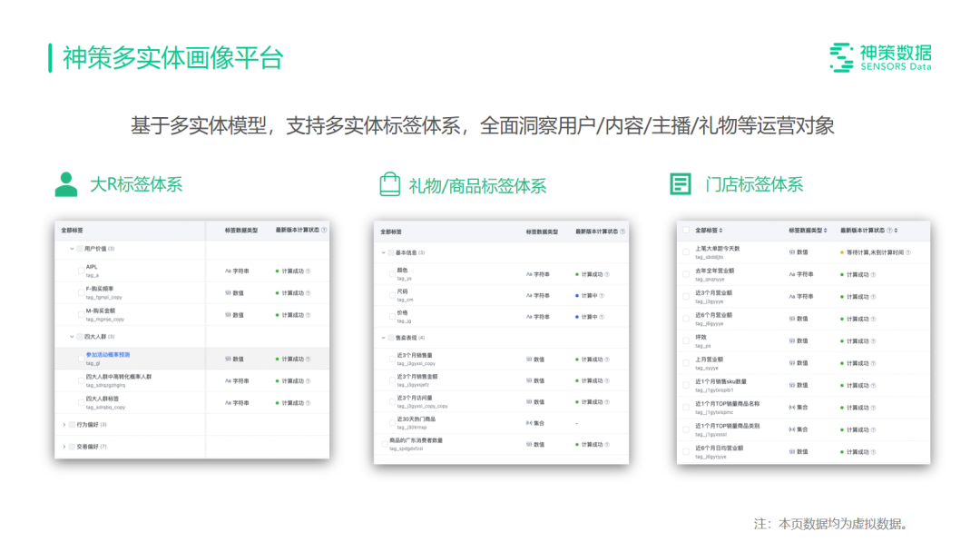The height and width of the screenshot is (552, 980).
Task: Click the orange 等待计算 status dot
Action: pyautogui.click(x=842, y=251)
